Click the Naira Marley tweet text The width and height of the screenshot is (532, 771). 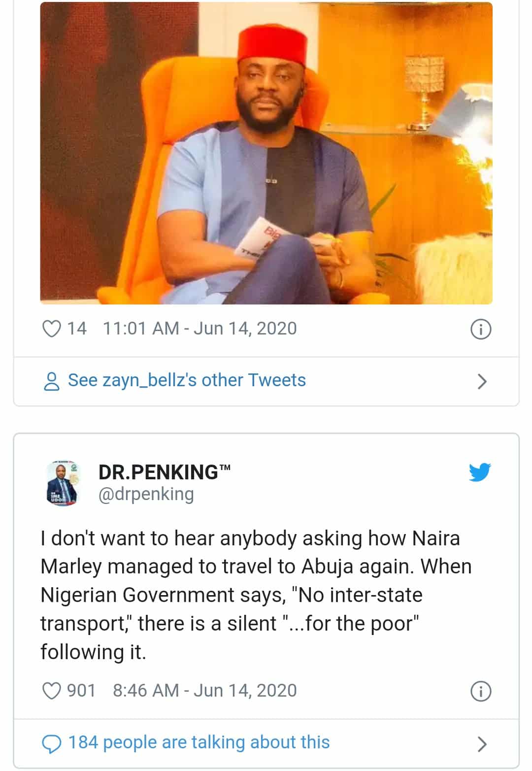coord(256,595)
